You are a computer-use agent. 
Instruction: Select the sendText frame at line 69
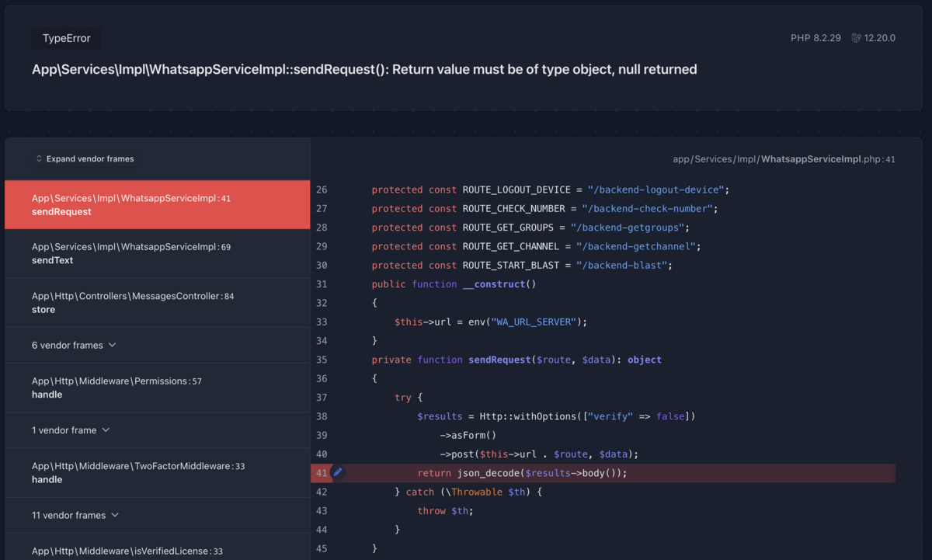click(158, 254)
